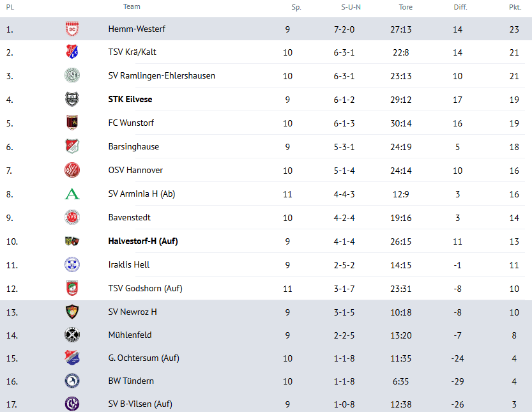Click the Tore column header
Viewport: 532px width, 412px height.
point(406,7)
